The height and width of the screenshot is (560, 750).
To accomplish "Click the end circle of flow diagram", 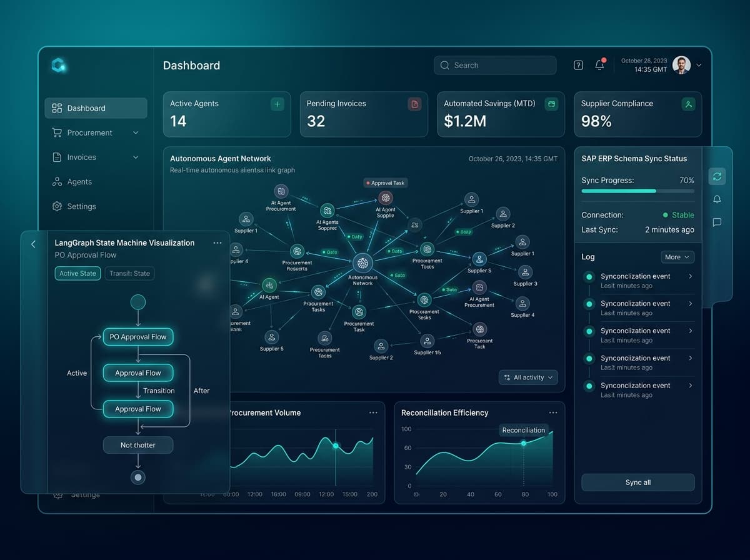I will click(x=138, y=477).
